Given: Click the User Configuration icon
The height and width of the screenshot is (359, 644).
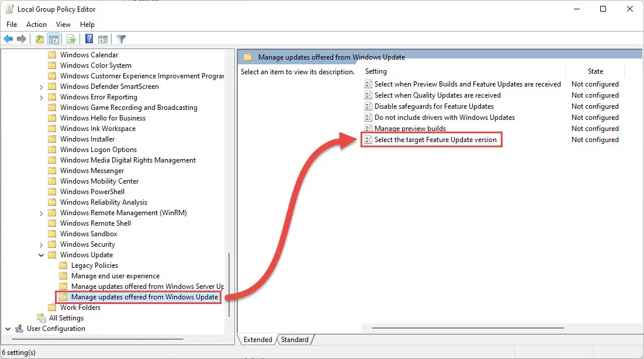Looking at the screenshot, I should tap(19, 329).
